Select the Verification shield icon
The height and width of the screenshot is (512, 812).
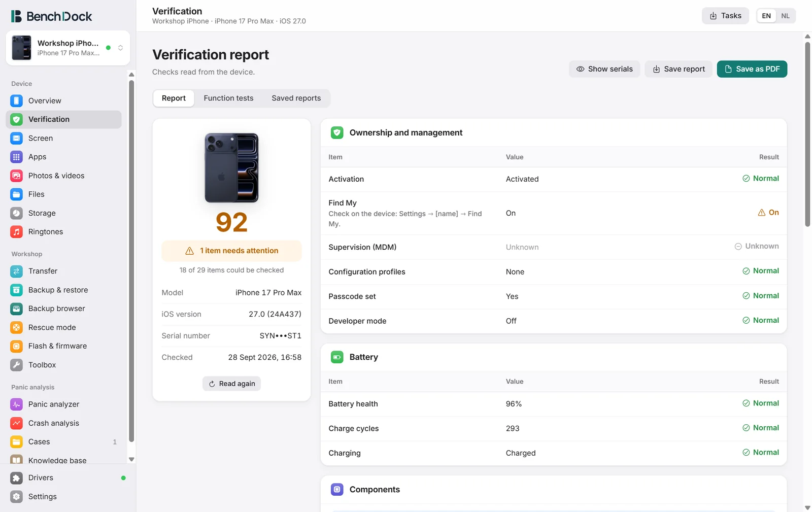point(16,119)
